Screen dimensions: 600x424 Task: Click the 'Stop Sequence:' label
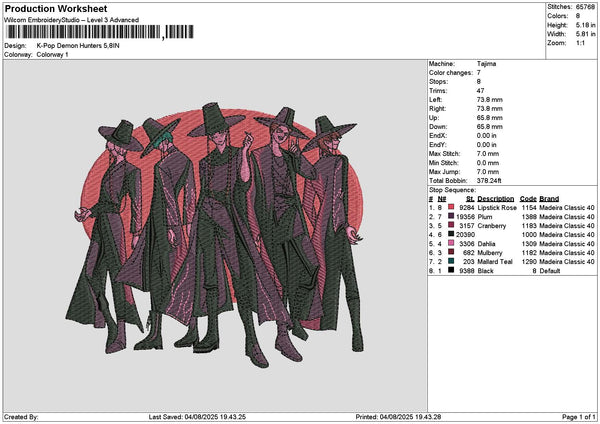click(452, 190)
